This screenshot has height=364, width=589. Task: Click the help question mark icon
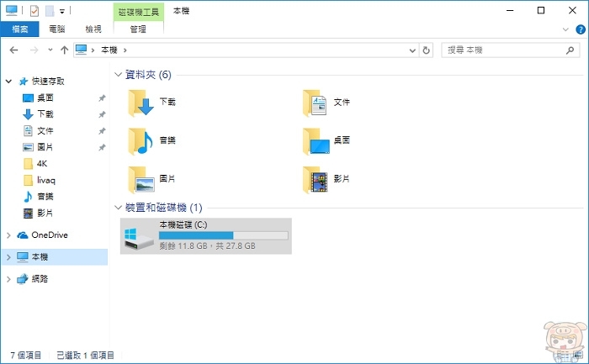(581, 29)
